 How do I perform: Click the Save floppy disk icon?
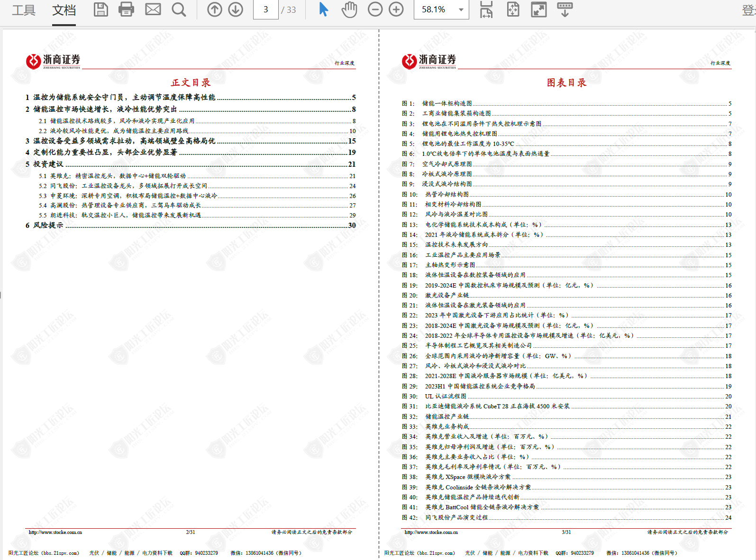click(100, 9)
